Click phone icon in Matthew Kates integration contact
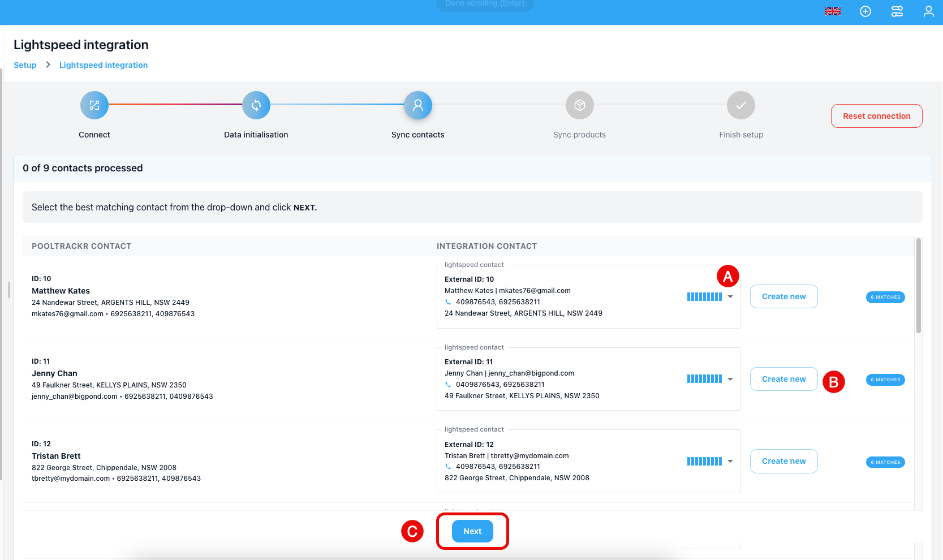 [x=448, y=302]
